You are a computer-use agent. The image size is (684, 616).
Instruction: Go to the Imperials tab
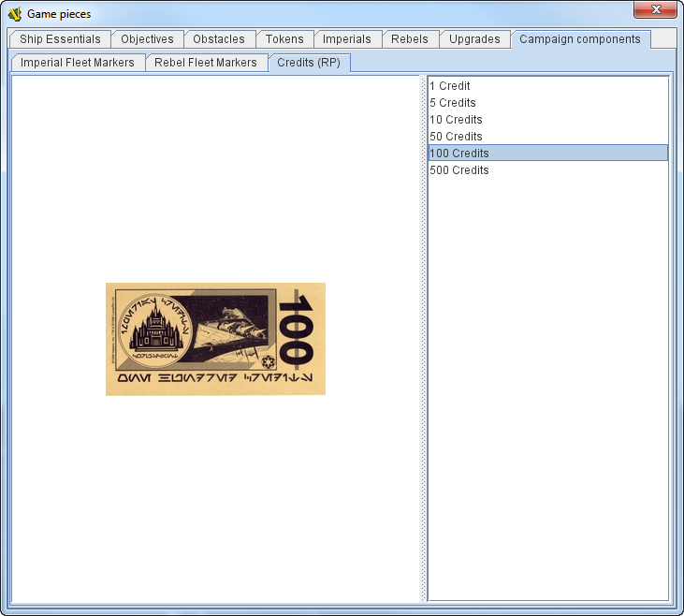(347, 39)
